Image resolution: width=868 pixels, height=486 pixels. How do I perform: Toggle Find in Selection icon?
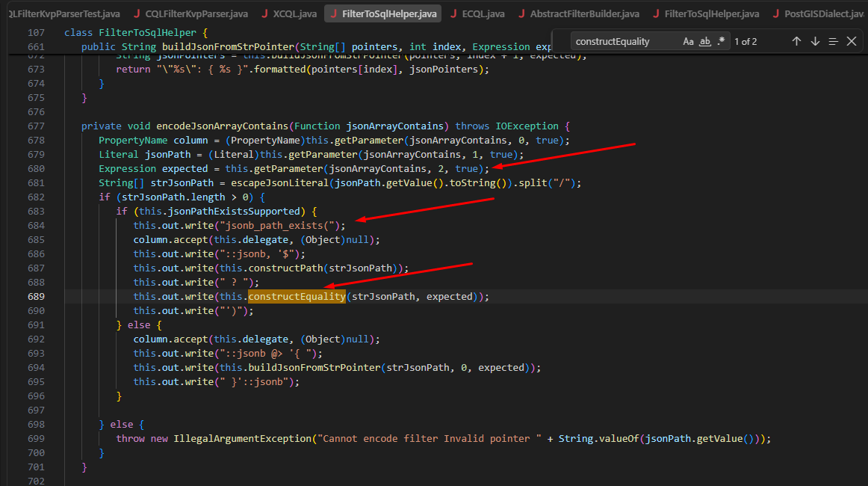833,42
